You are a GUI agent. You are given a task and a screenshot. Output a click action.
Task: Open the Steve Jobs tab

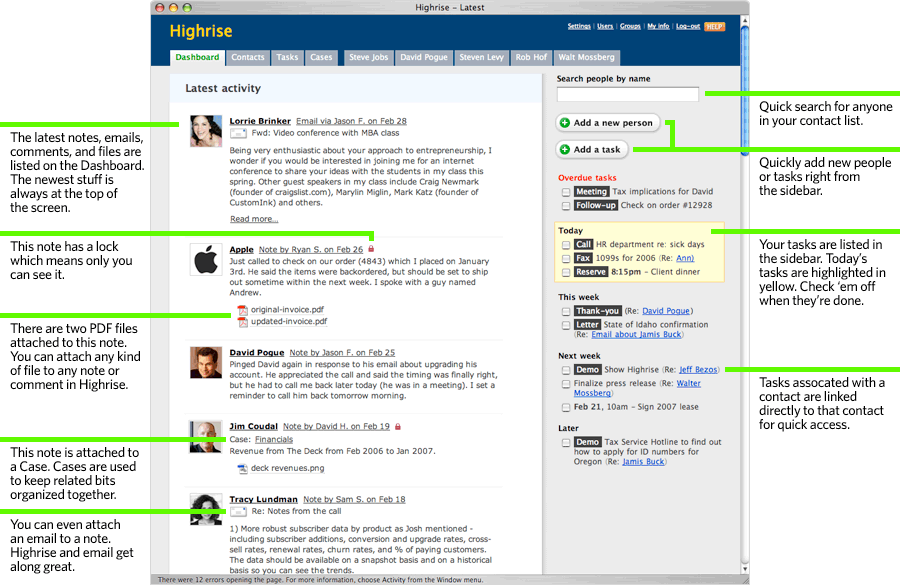[x=368, y=57]
